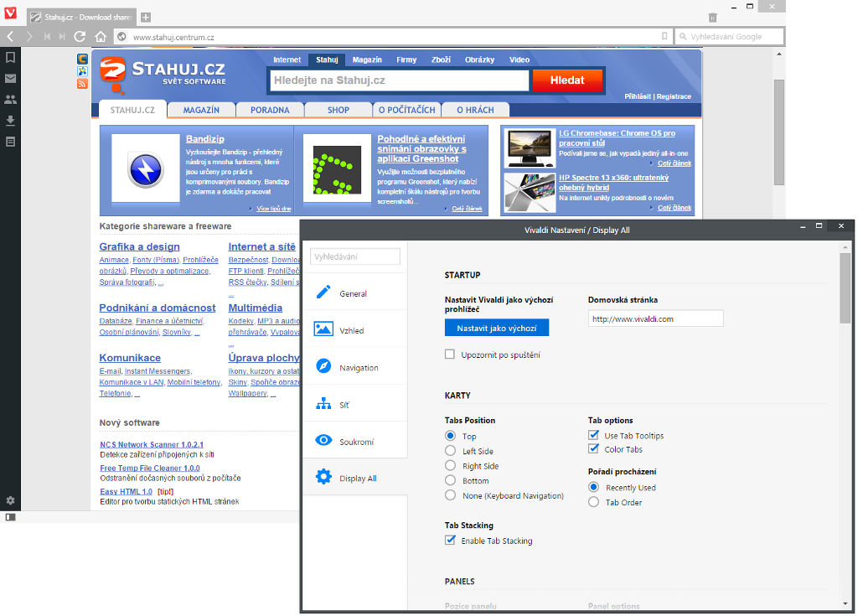
Task: Go to the home page icon
Action: click(101, 37)
